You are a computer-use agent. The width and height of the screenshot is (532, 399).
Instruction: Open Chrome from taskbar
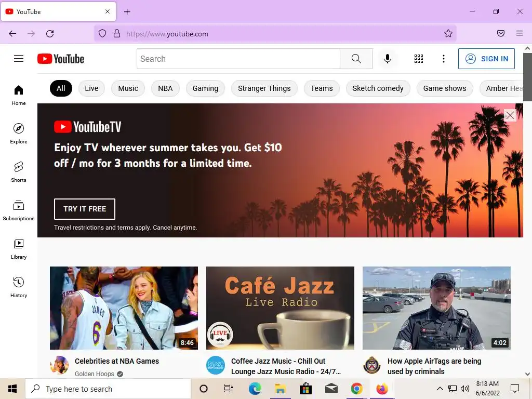click(x=356, y=389)
